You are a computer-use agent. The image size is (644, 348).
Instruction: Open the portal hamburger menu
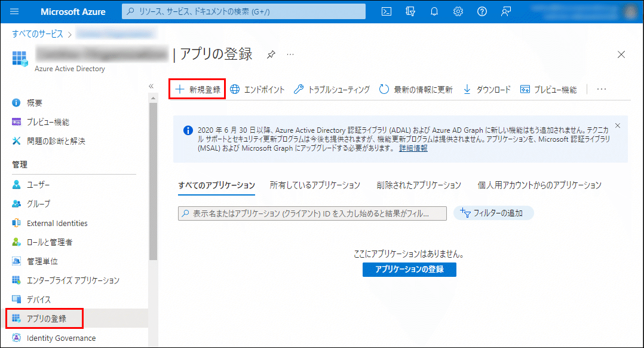point(14,11)
